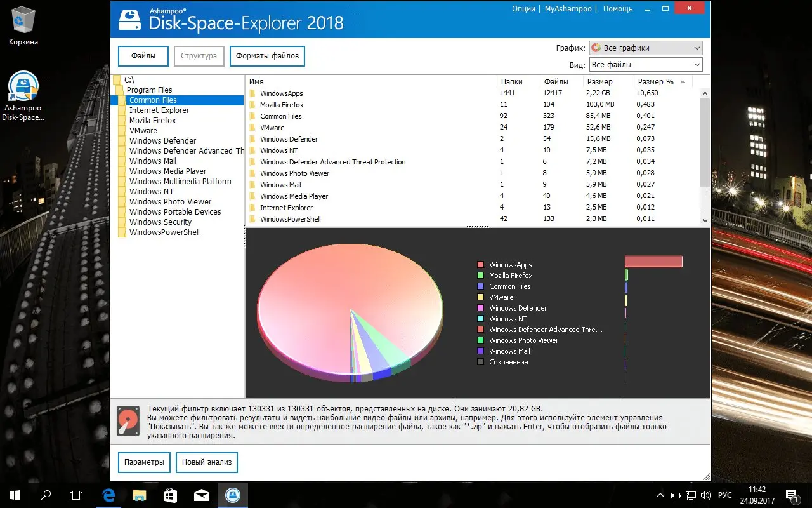Switch to the Структура tab
Screen dimensions: 812x508
click(x=199, y=56)
